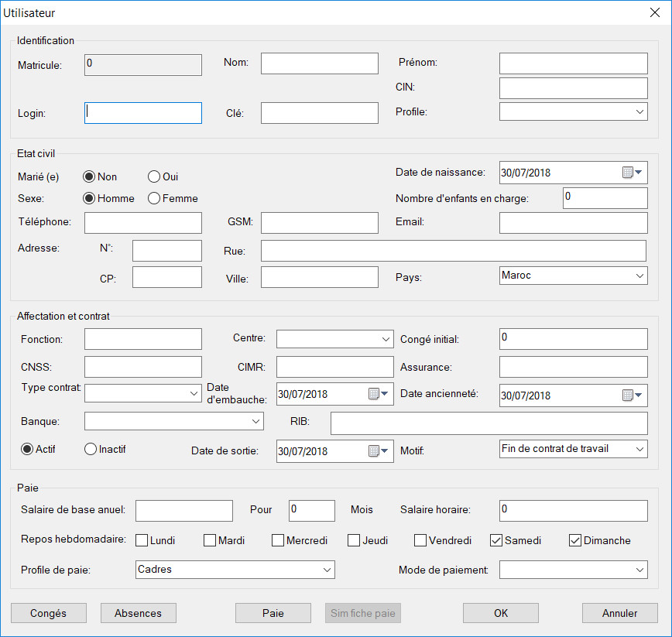Image resolution: width=672 pixels, height=637 pixels.
Task: Open the Date d'embauche calendar picker
Action: [x=379, y=394]
